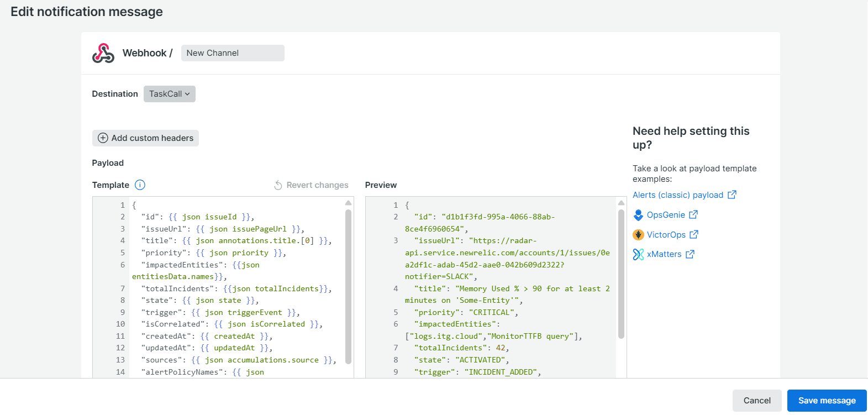Screen dimensions: 868x415
Task: Click the Revert changes arrow icon
Action: pyautogui.click(x=278, y=185)
